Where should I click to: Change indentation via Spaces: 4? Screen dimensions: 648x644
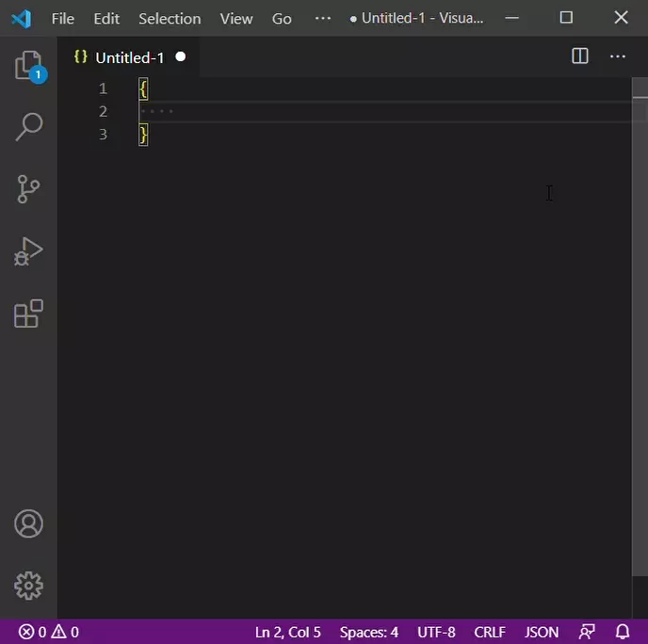coord(368,632)
